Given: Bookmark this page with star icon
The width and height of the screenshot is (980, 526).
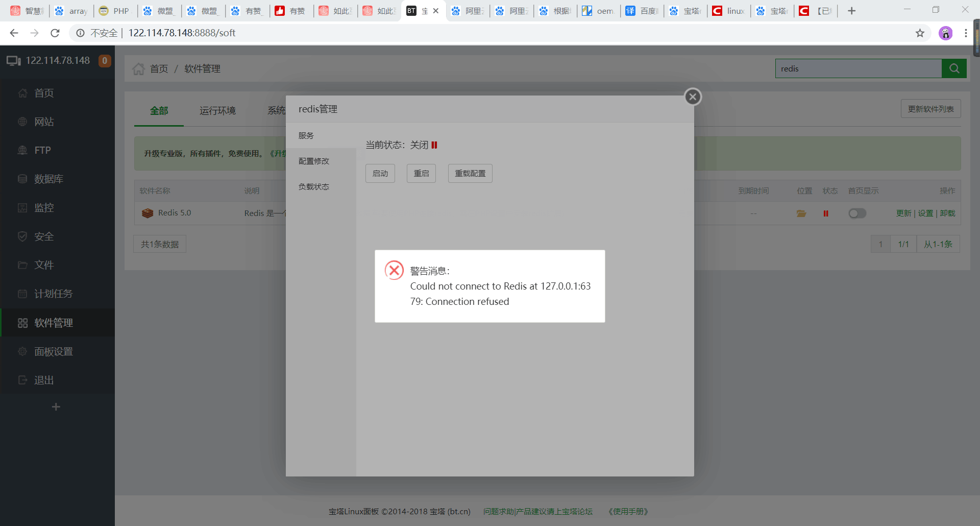Looking at the screenshot, I should [920, 33].
